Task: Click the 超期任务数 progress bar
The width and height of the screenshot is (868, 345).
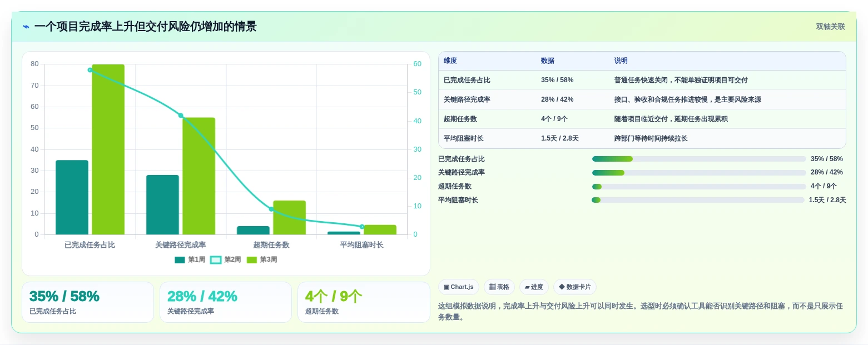Action: 699,187
